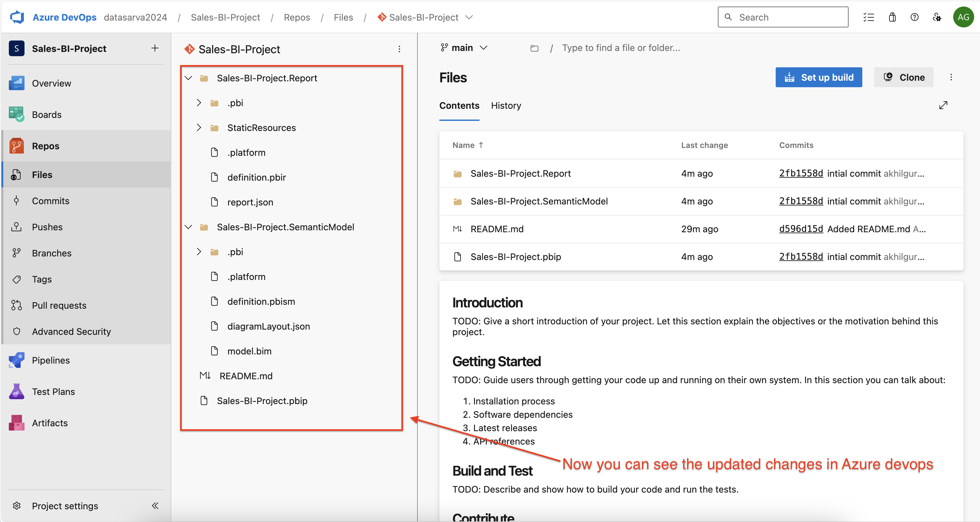Click the root folder icon in path bar
The width and height of the screenshot is (980, 522).
pyautogui.click(x=534, y=48)
